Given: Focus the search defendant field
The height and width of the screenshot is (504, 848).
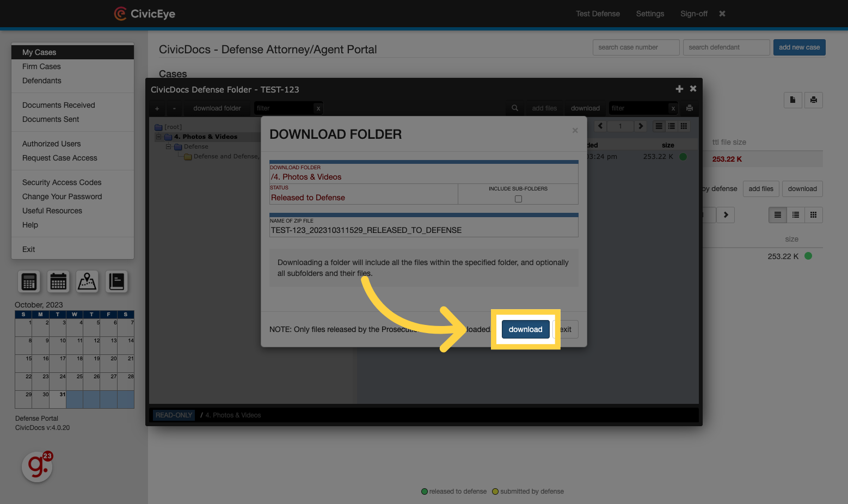Looking at the screenshot, I should pos(726,47).
